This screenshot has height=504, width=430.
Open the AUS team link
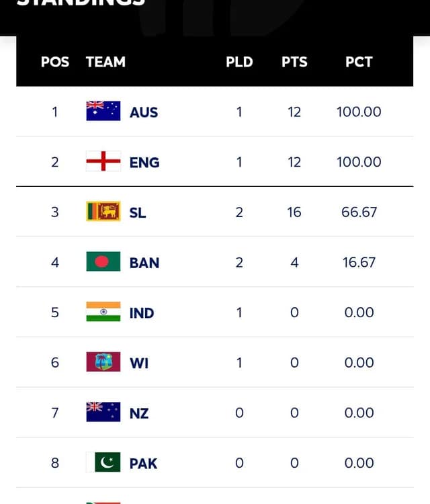point(144,112)
